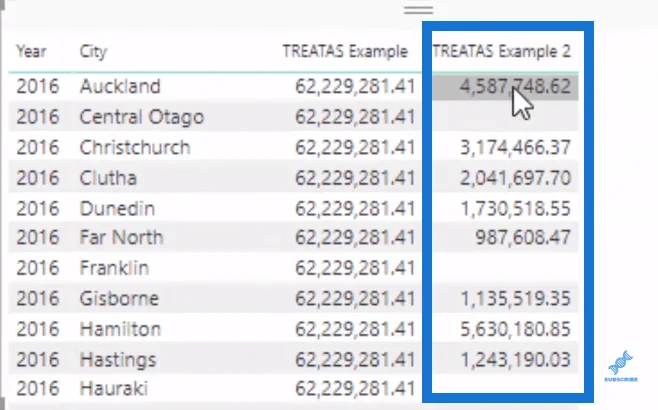Viewport: 658px width, 410px height.
Task: Select the Auckland city cell
Action: click(x=120, y=86)
